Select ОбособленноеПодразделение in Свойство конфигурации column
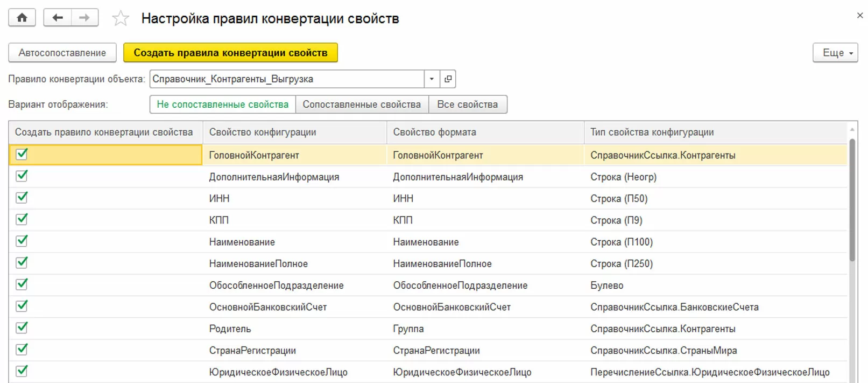Image resolution: width=868 pixels, height=383 pixels. coord(295,285)
